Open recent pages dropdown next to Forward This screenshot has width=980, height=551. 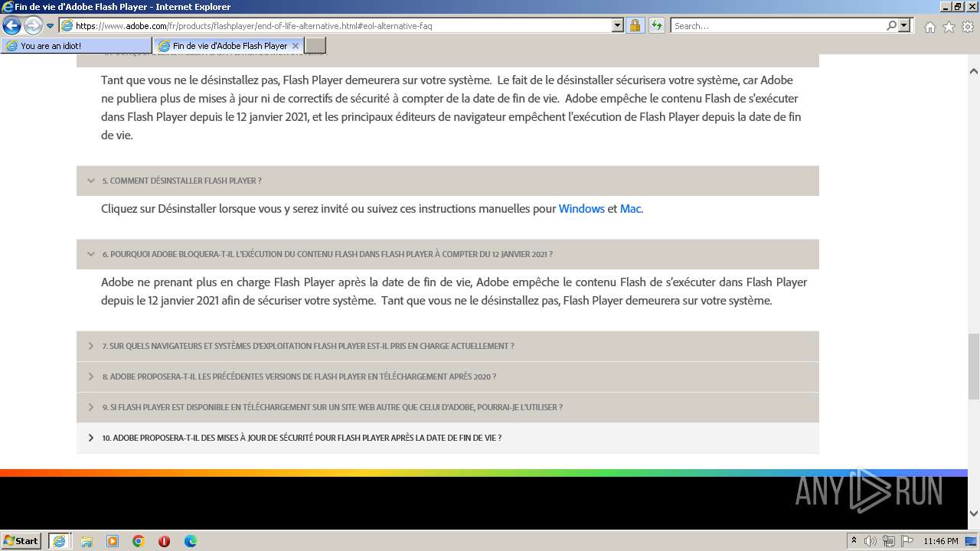pyautogui.click(x=50, y=26)
